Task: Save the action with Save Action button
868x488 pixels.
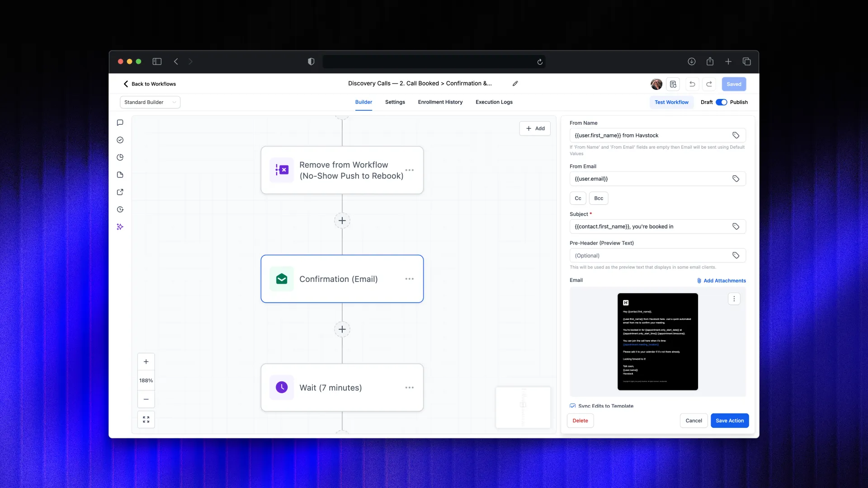Action: point(729,420)
